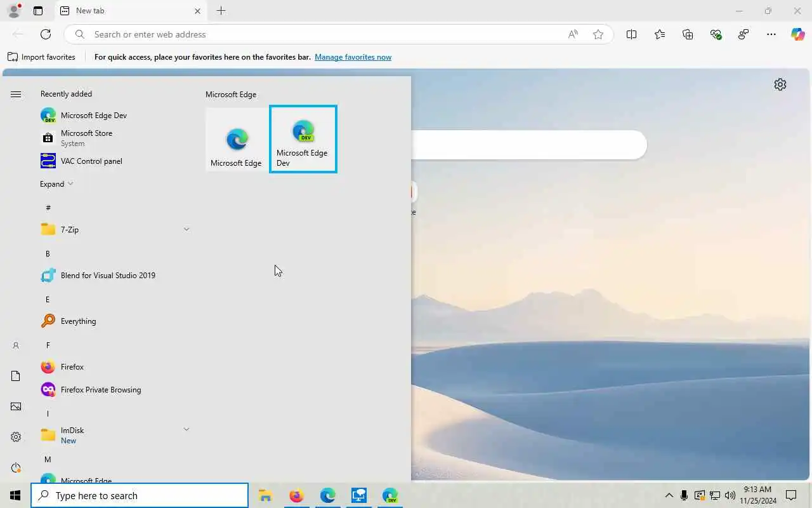Expand the Recently added list
This screenshot has width=812, height=508.
(x=56, y=184)
